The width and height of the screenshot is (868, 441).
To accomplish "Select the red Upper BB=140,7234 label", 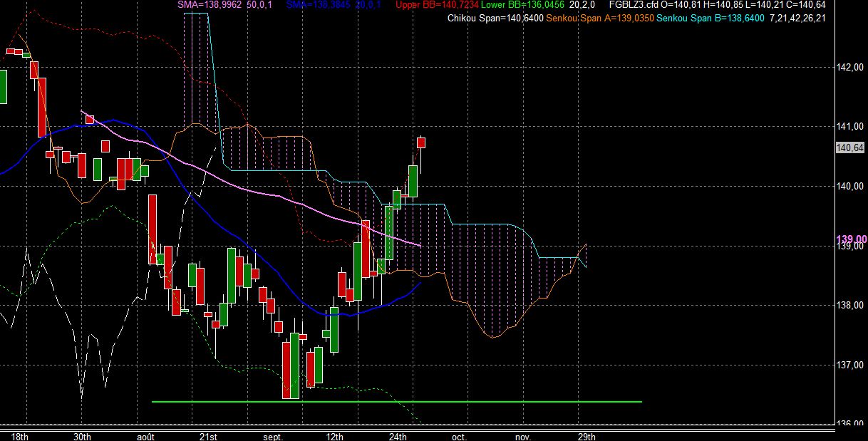I will click(x=436, y=5).
